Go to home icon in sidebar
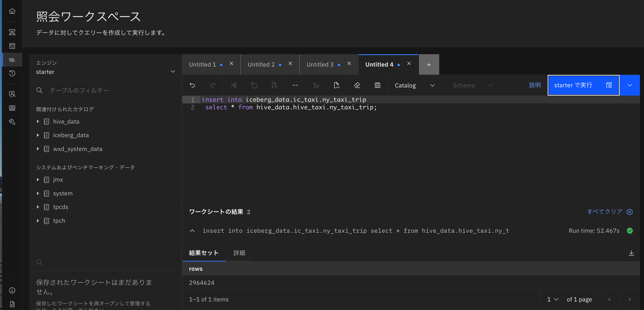The image size is (644, 310). (12, 11)
